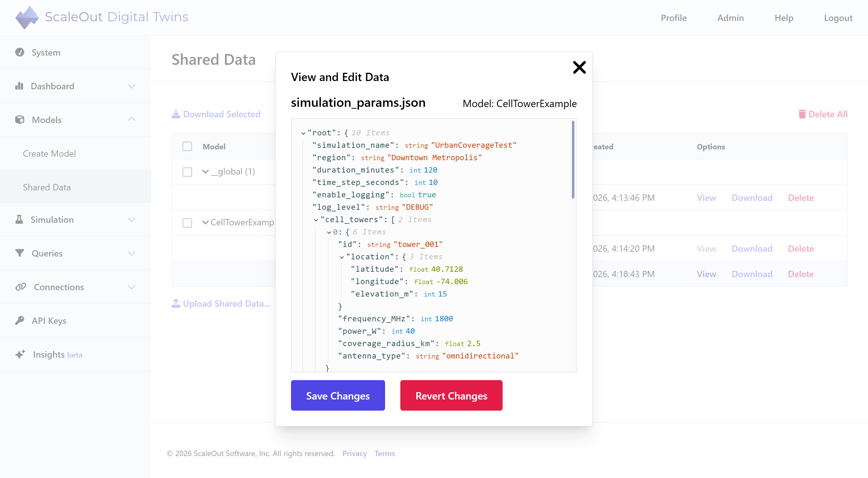Click the Upload Shared Data upload icon

(176, 304)
